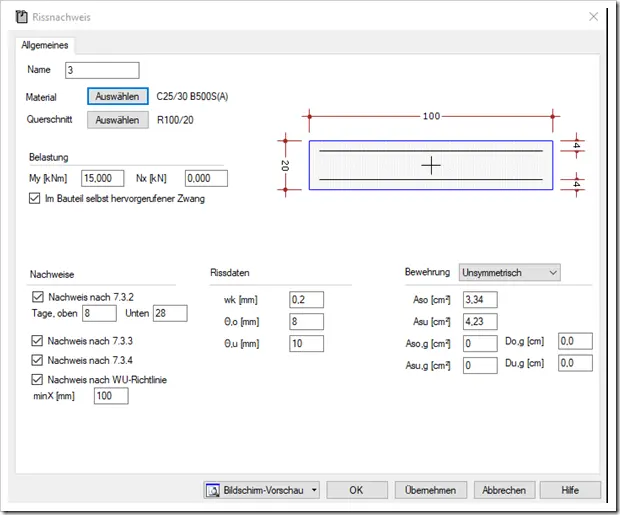Click the Θ,u [mm] input
The image size is (620, 515).
[x=306, y=343]
